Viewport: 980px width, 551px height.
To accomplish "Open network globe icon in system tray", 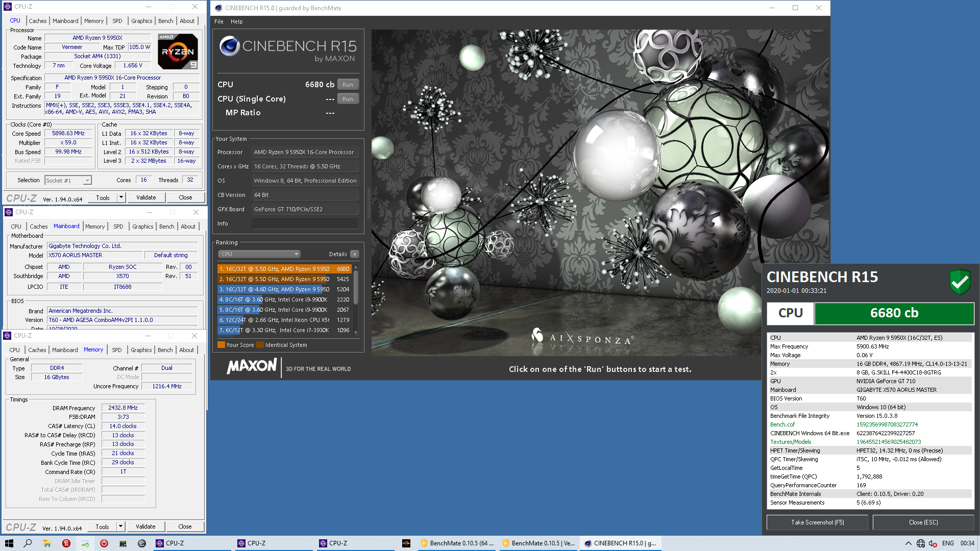I will tap(921, 543).
